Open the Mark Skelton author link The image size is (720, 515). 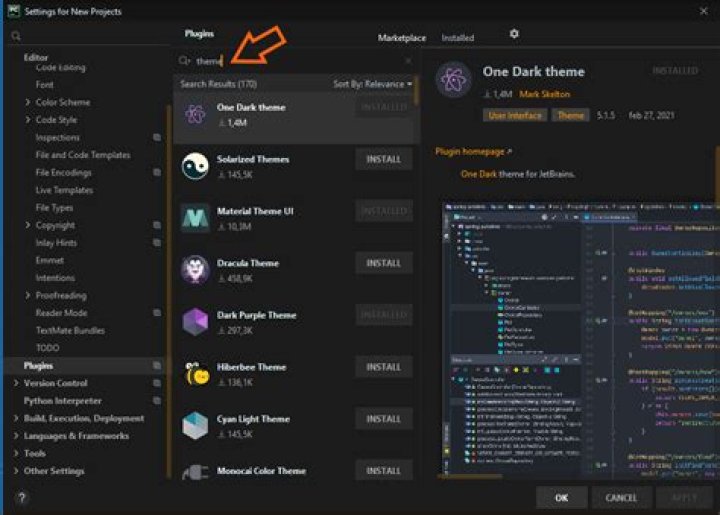coord(545,94)
